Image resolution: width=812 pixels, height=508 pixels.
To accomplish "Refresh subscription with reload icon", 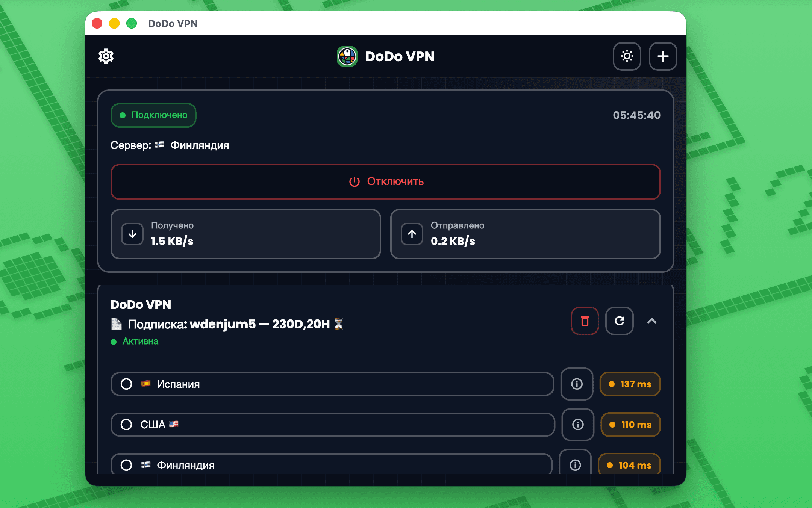I will point(619,321).
